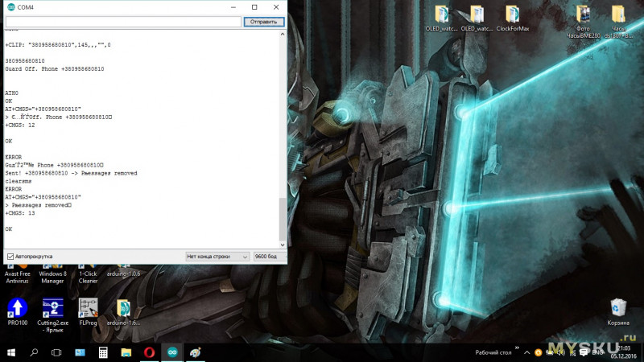Click the serial monitor scrollbar up arrow
644x362 pixels.
(283, 35)
